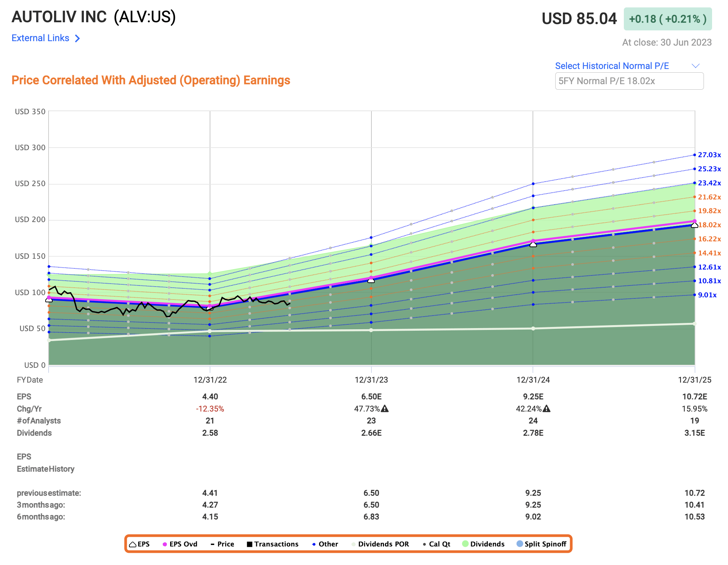The image size is (728, 565).
Task: Click dividends estimate 3.15E
Action: 694,433
